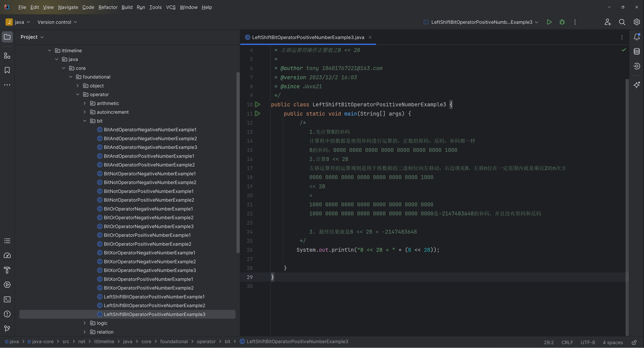The height and width of the screenshot is (348, 644).
Task: Click the 4 spaces indent setting
Action: (612, 342)
